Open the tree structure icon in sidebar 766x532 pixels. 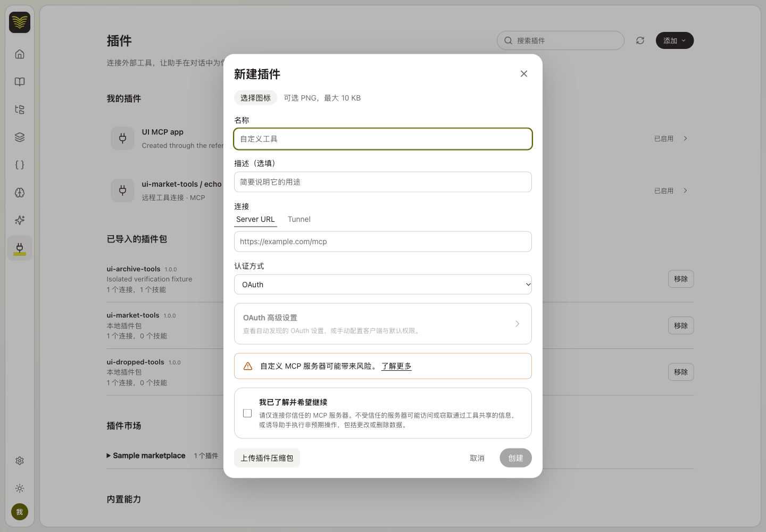point(20,110)
